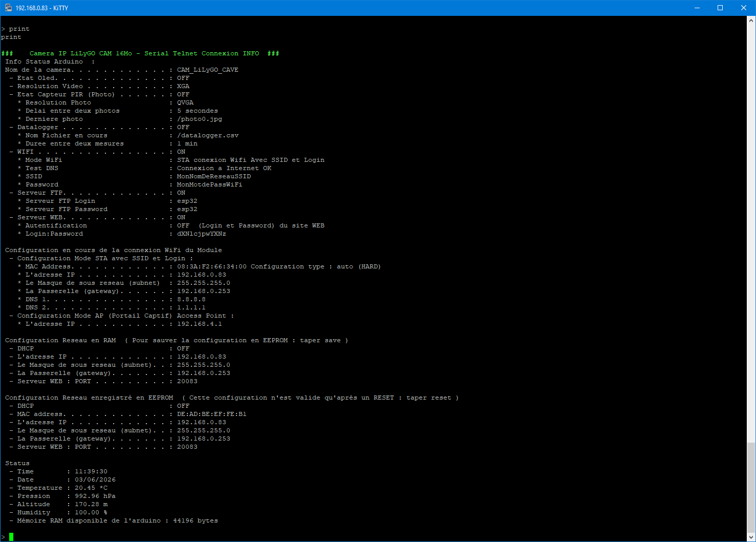This screenshot has width=756, height=542.
Task: Click DNS 1 value 8.8.8.8
Action: point(191,299)
